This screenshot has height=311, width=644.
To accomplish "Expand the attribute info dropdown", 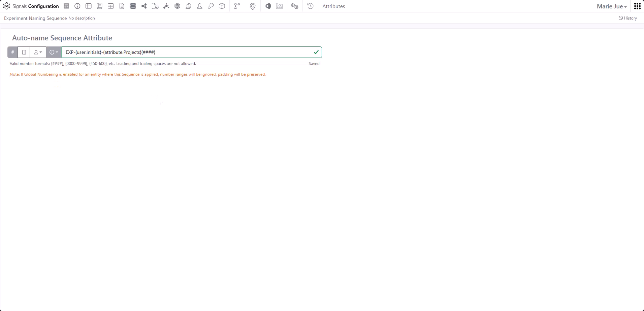I will tap(53, 52).
